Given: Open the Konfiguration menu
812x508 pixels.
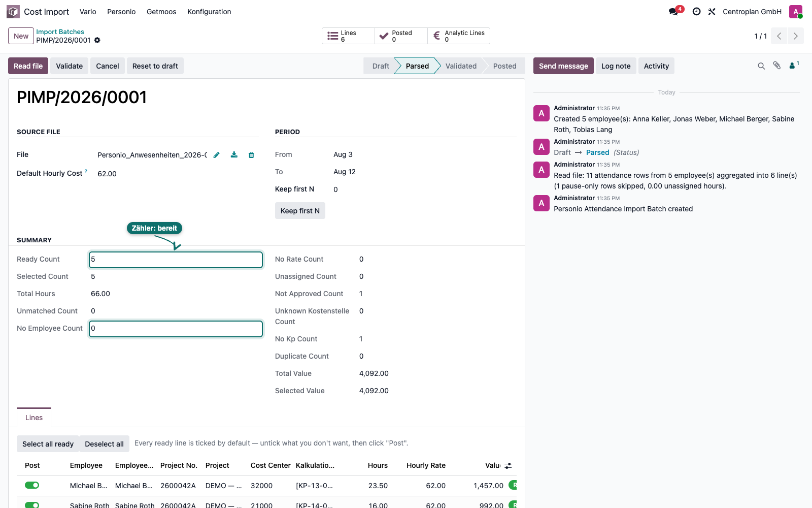Looking at the screenshot, I should 209,12.
